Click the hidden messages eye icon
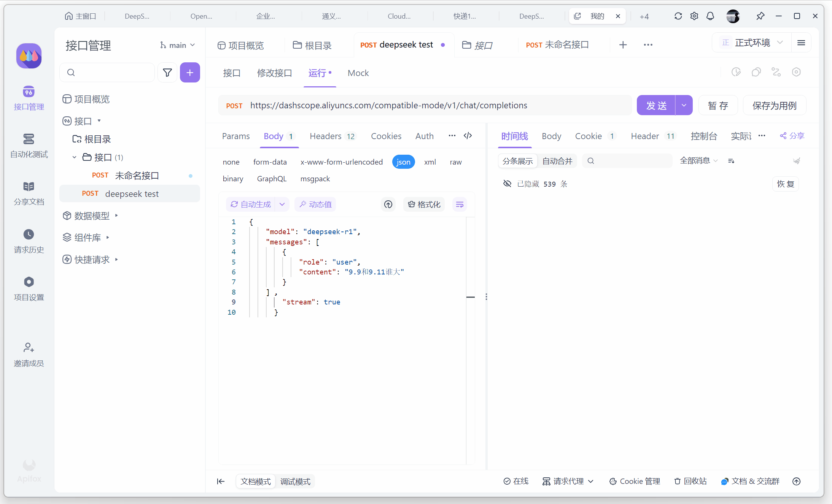This screenshot has height=504, width=832. pos(507,184)
